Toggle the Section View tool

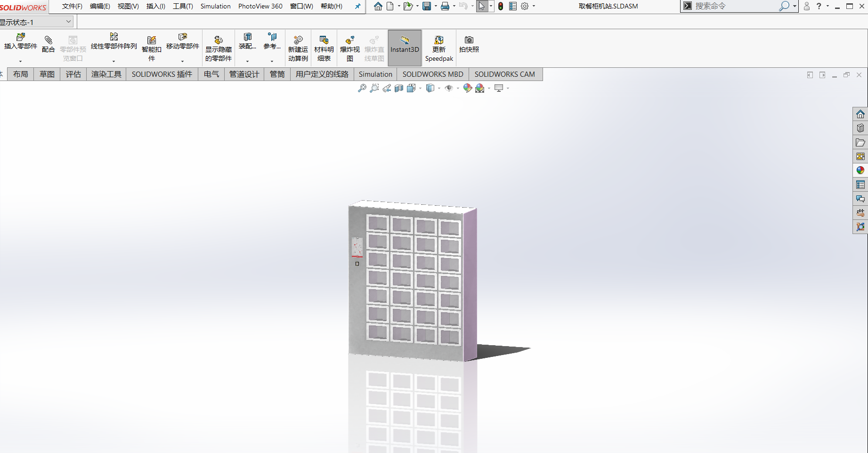click(399, 88)
